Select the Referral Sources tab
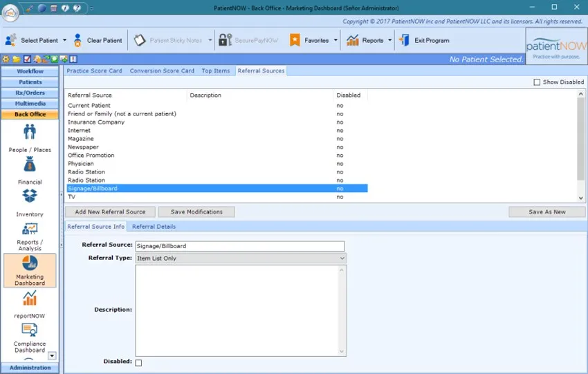This screenshot has width=588, height=374. pyautogui.click(x=261, y=71)
